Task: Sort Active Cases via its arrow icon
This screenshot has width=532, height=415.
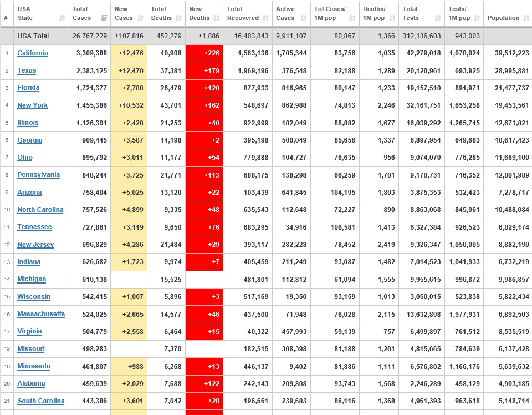Action: tap(304, 18)
